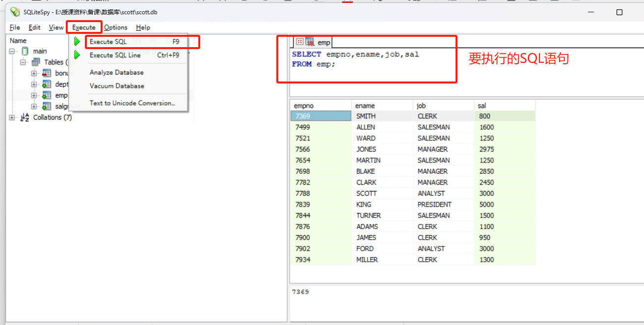Screen dimensions: 644x325
Task: Collapse the Tables tree node
Action: [x=23, y=62]
